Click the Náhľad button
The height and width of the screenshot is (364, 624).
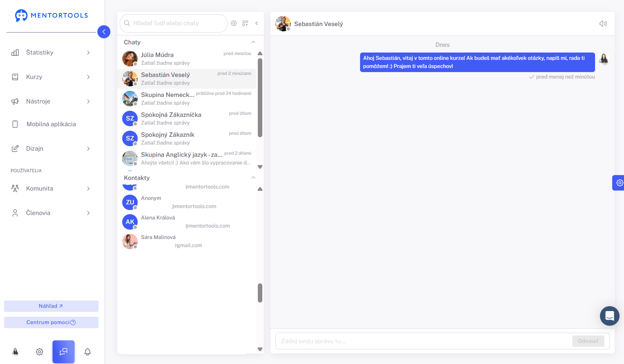[51, 306]
